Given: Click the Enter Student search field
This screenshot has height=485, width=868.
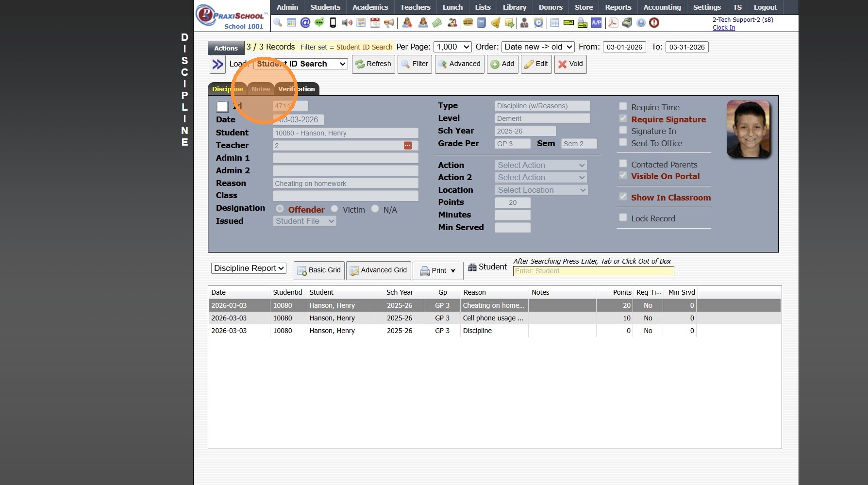Looking at the screenshot, I should 593,271.
